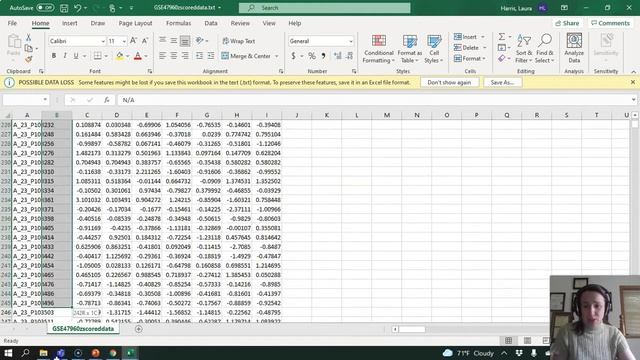Select the GSE47960zscoreddata sheet tab

coord(83,329)
